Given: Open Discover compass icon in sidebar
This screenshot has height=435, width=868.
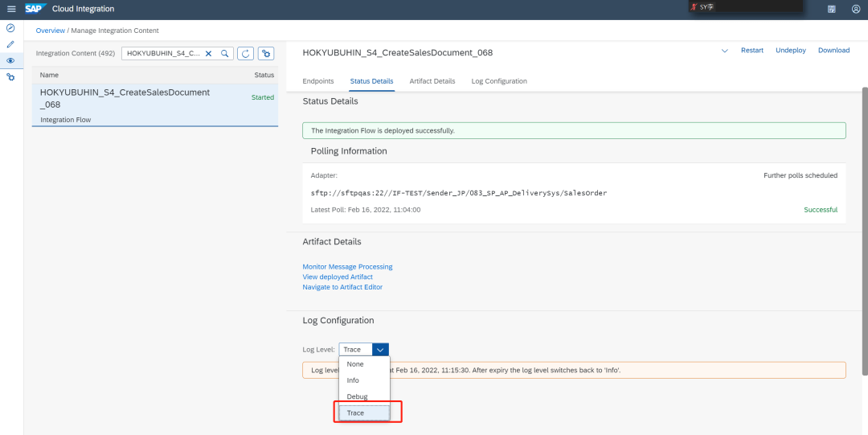Looking at the screenshot, I should click(x=10, y=27).
